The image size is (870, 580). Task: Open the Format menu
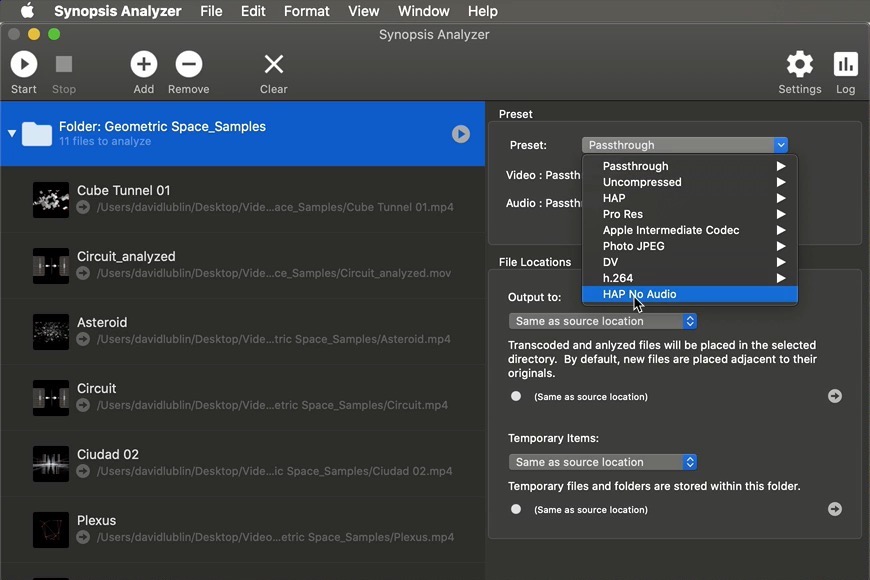(306, 11)
